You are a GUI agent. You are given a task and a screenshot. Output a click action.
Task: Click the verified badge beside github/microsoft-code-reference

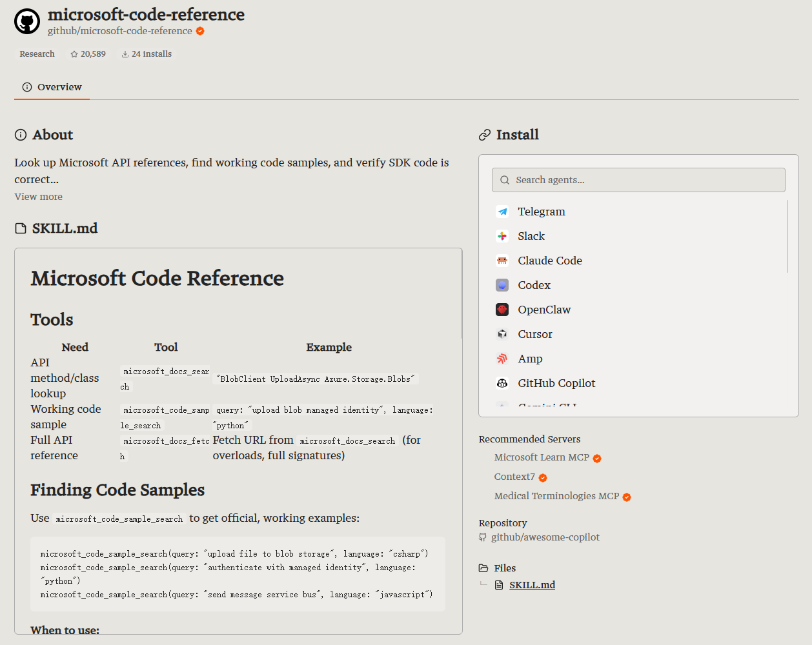coord(200,31)
